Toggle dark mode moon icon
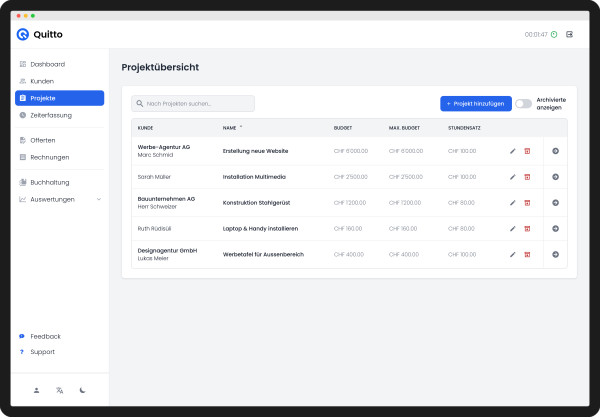Screen dimensions: 600x417 point(83,390)
